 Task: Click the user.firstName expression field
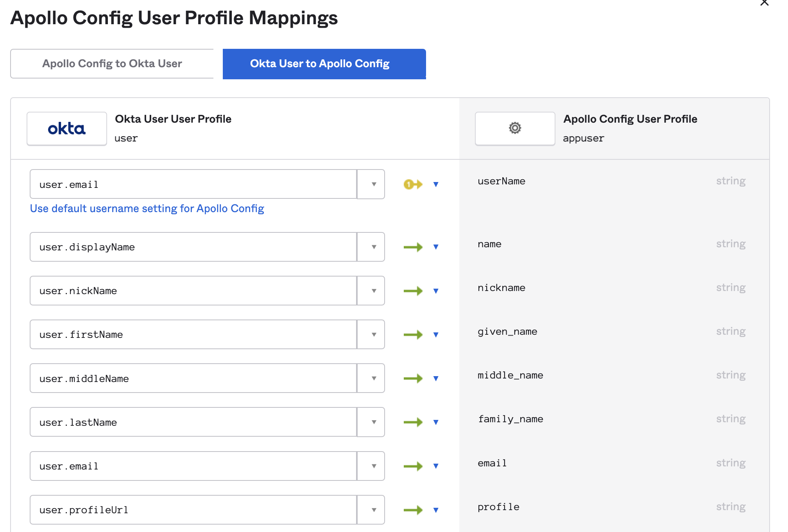[x=193, y=334]
